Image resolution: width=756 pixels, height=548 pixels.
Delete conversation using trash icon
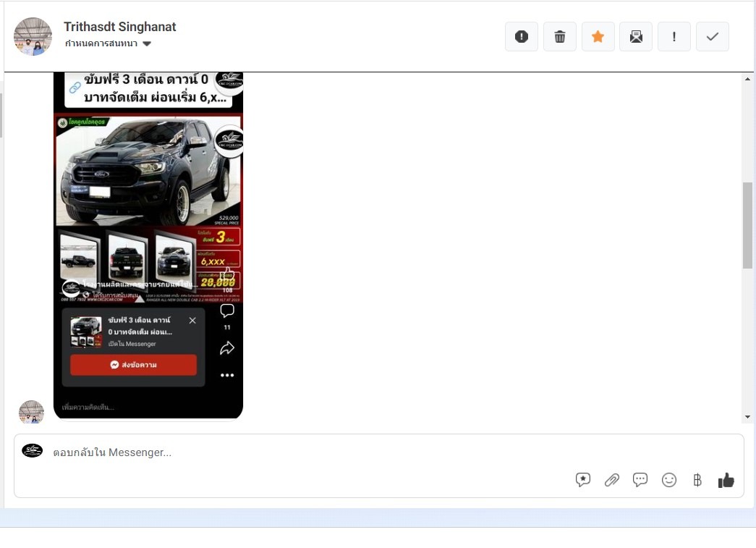[559, 37]
